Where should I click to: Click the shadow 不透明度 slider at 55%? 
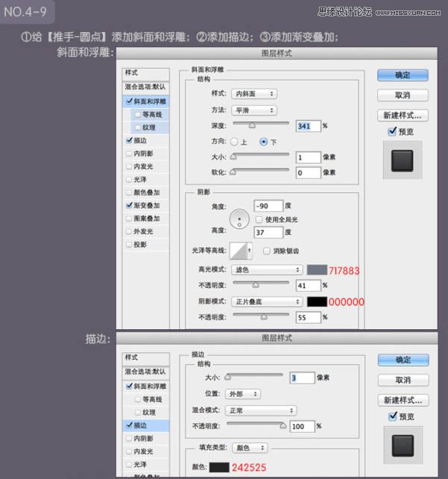[264, 317]
